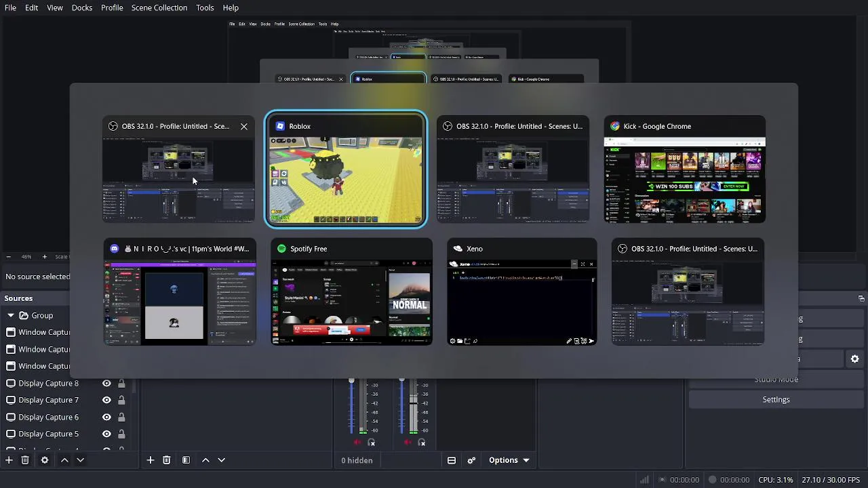Add a new scene with plus icon
Image resolution: width=868 pixels, height=488 pixels.
click(151, 460)
